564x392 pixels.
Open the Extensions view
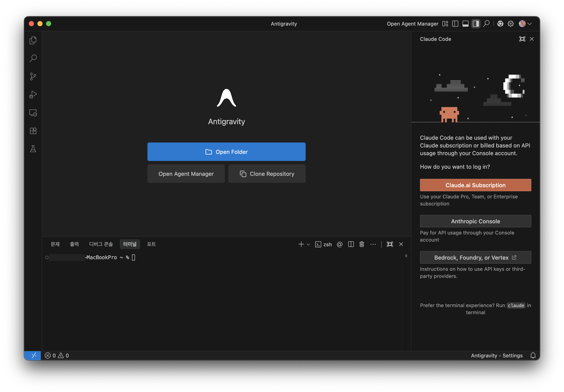tap(33, 130)
